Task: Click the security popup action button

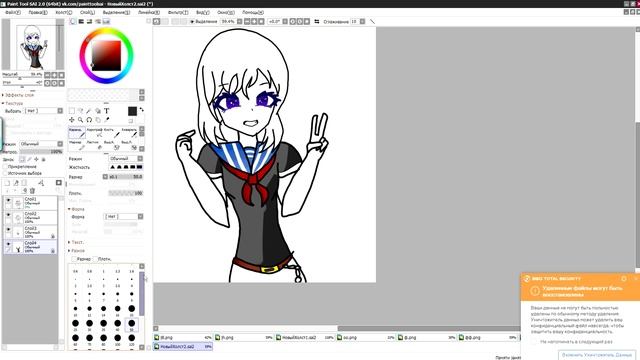Action: tap(596, 355)
